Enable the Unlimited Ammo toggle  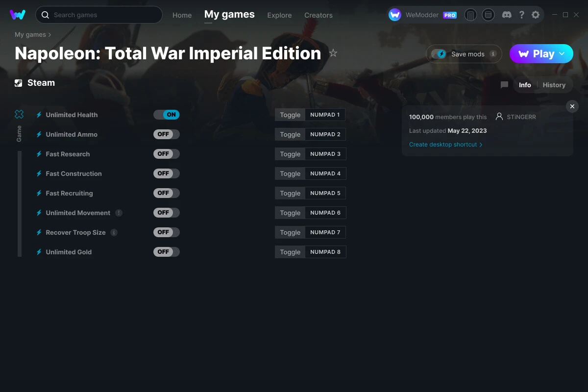coord(167,134)
